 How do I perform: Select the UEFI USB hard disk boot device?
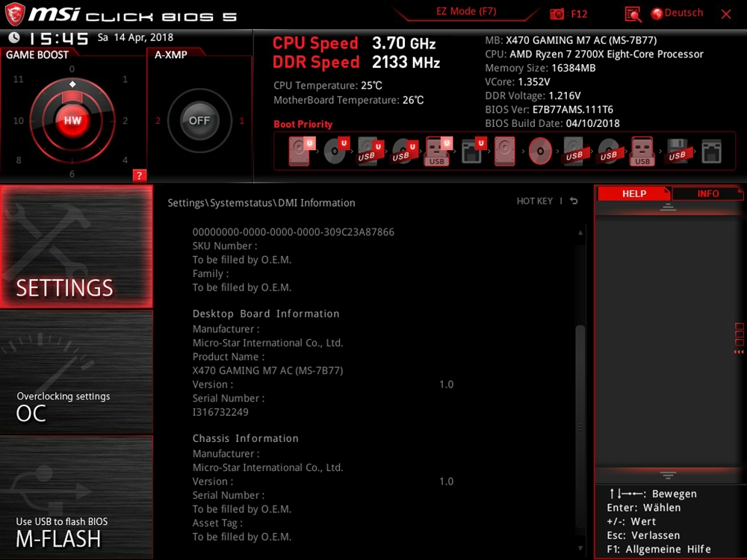point(371,151)
